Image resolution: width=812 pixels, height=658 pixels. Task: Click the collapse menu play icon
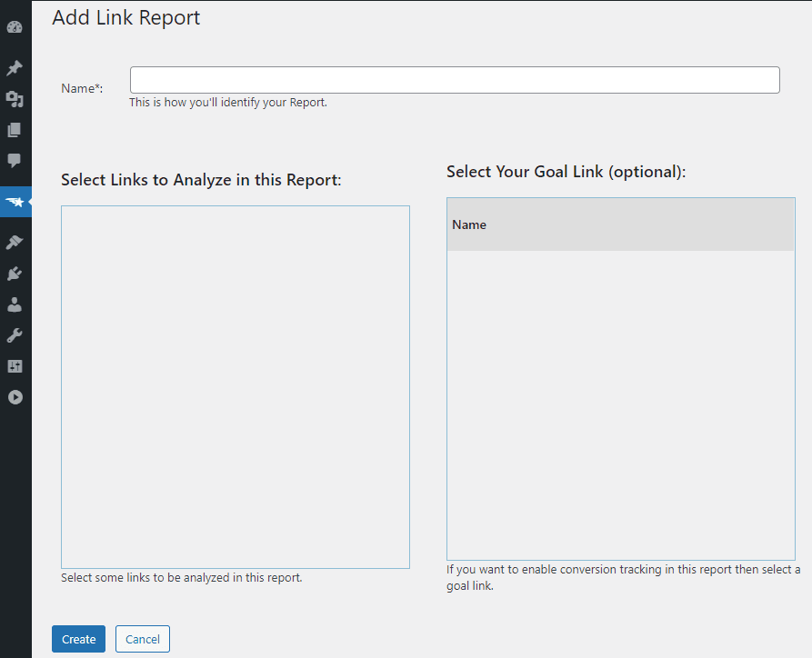click(x=15, y=397)
